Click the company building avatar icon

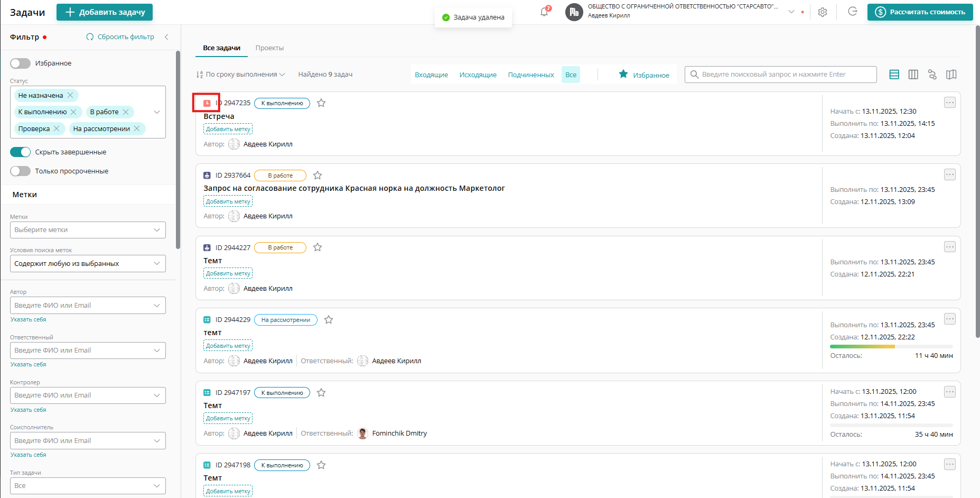574,12
